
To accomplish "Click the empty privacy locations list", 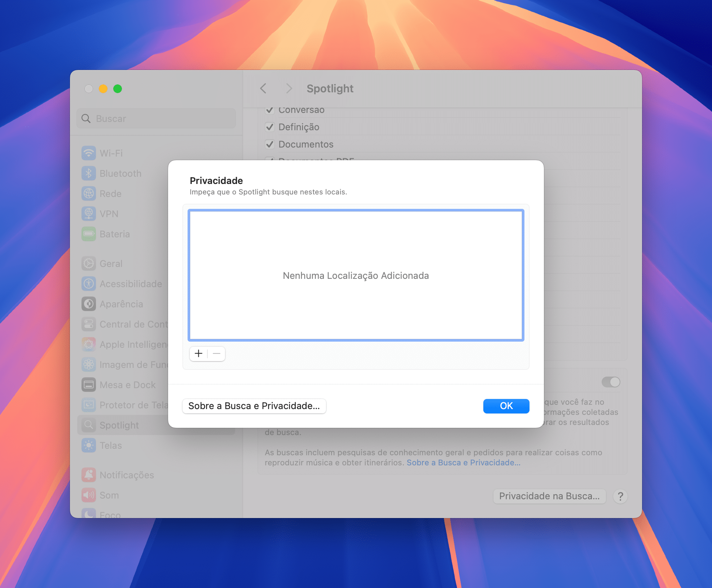I will pyautogui.click(x=356, y=275).
